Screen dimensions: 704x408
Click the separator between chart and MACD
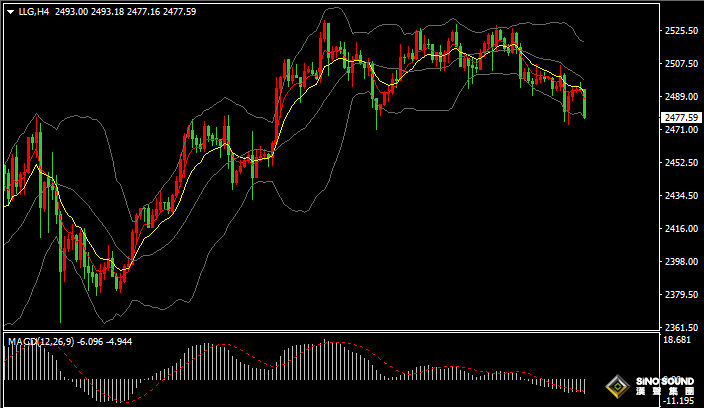330,334
